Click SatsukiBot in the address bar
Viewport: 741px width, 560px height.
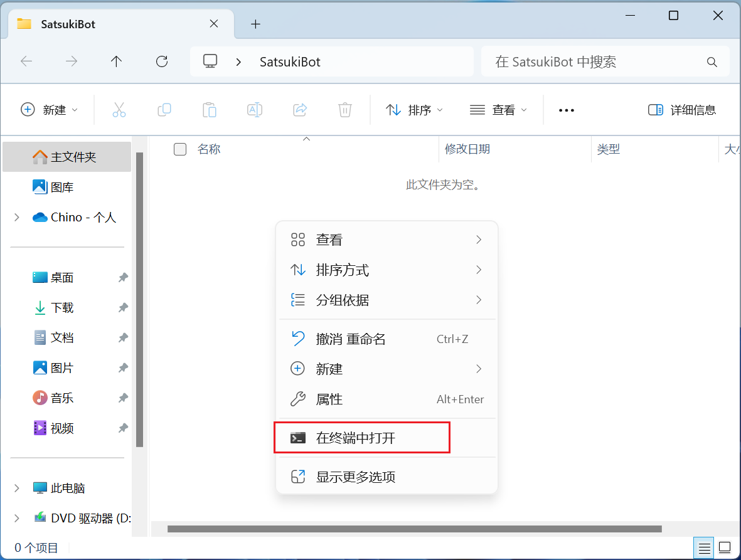[x=290, y=62]
